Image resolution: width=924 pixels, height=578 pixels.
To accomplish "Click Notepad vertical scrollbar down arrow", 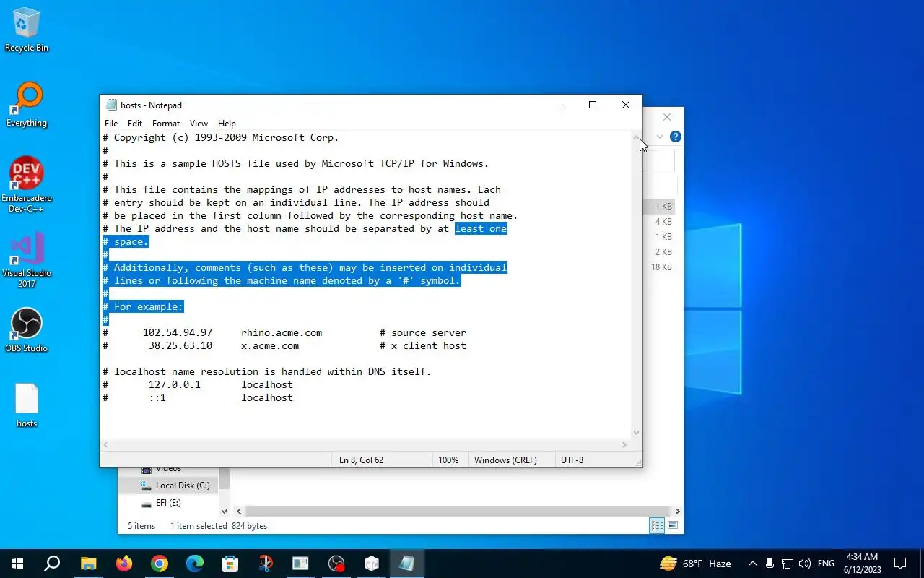I will pyautogui.click(x=636, y=433).
